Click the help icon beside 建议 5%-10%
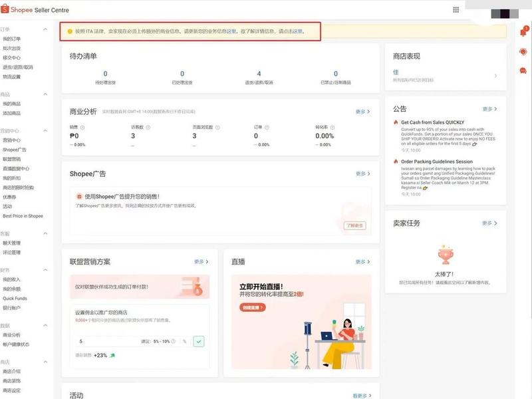Viewport: 532px width, 399px height. pos(174,341)
